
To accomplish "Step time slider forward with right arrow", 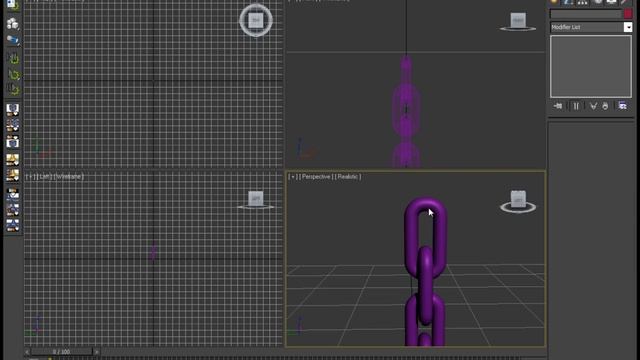I will click(97, 351).
